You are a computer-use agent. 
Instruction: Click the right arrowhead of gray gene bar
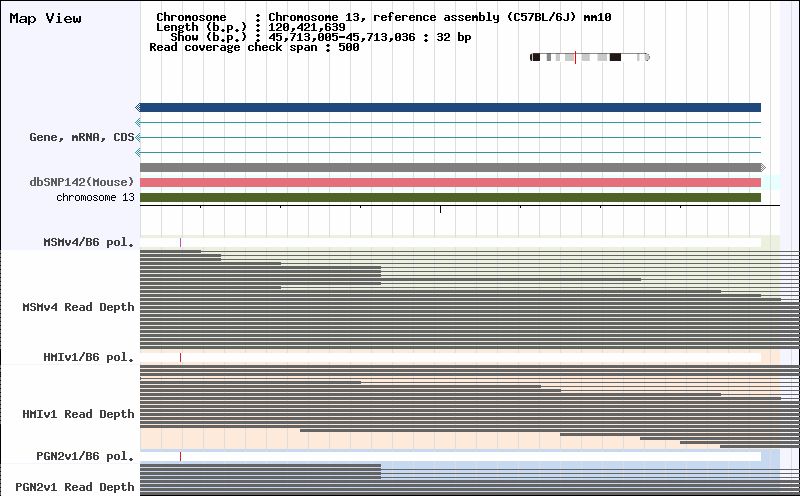coord(763,167)
